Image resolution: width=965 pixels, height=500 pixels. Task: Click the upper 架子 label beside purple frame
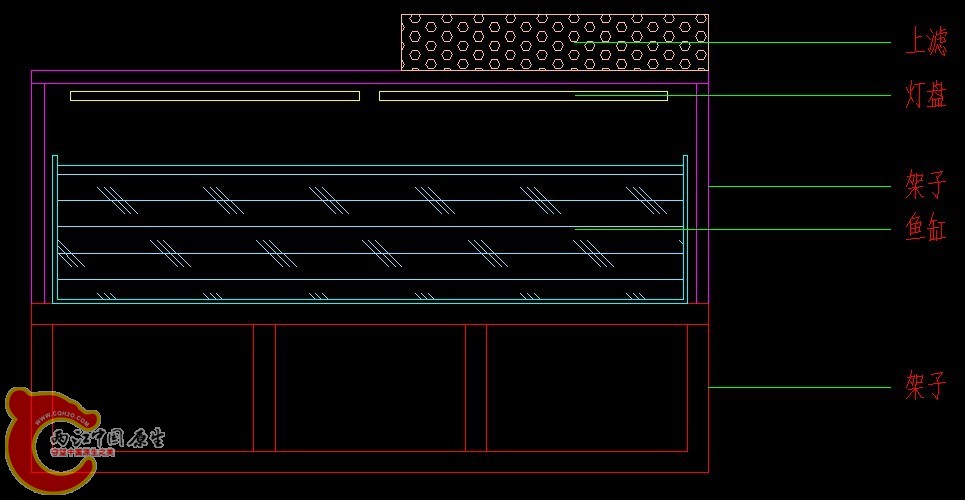tap(926, 185)
